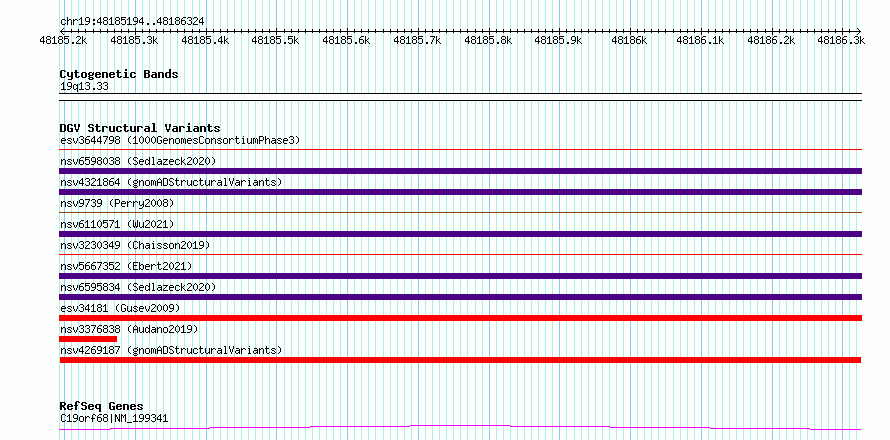Click the 48185.2k ruler tick label

(x=63, y=40)
